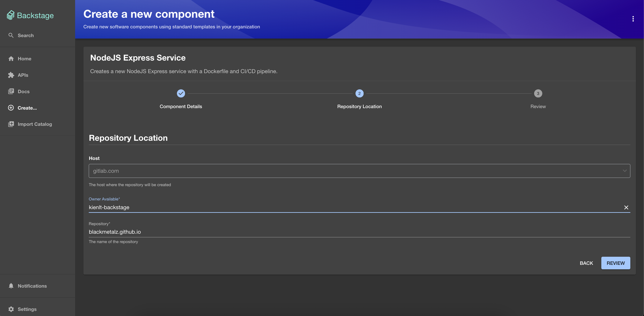Clear the Owner Available field with X
Screen dimensions: 644x316
pyautogui.click(x=626, y=207)
